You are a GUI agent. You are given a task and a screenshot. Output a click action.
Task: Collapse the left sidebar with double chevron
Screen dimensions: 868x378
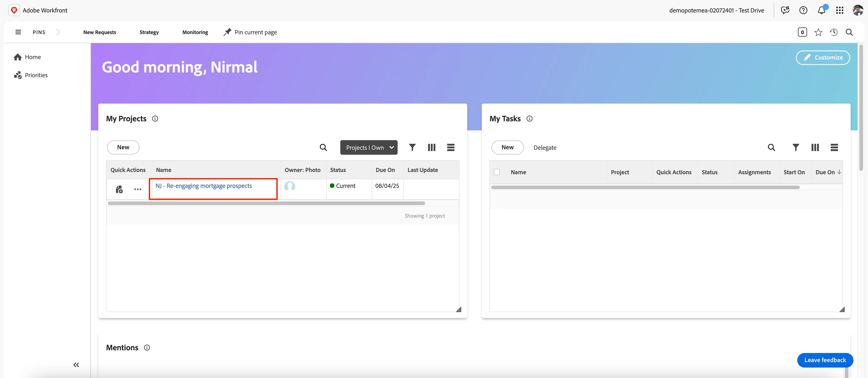[x=76, y=365]
